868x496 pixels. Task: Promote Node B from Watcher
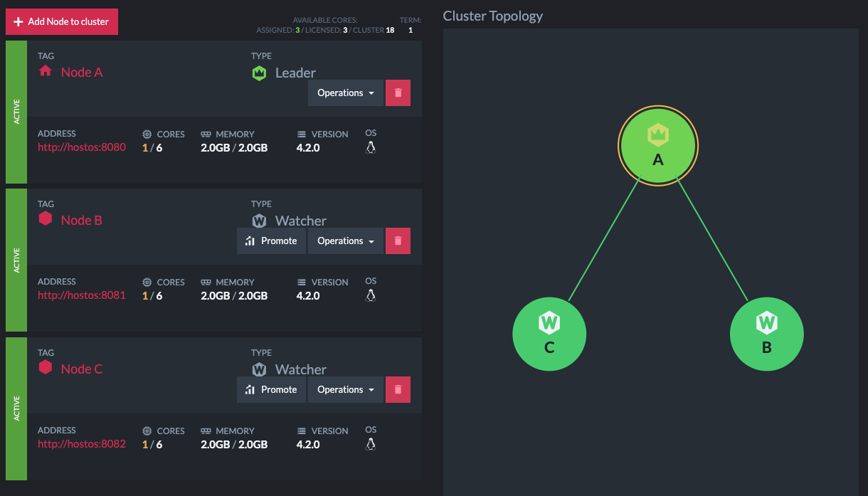point(271,241)
